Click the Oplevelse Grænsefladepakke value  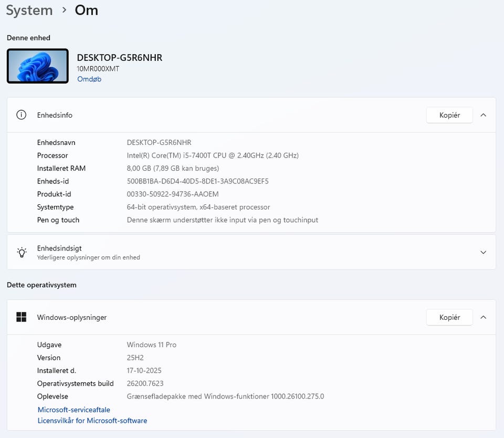225,396
